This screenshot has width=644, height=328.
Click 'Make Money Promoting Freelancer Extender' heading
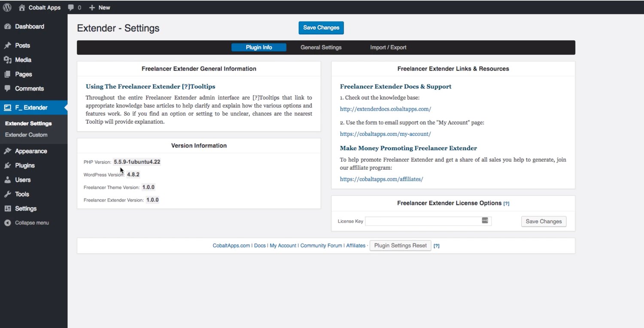[x=408, y=148]
